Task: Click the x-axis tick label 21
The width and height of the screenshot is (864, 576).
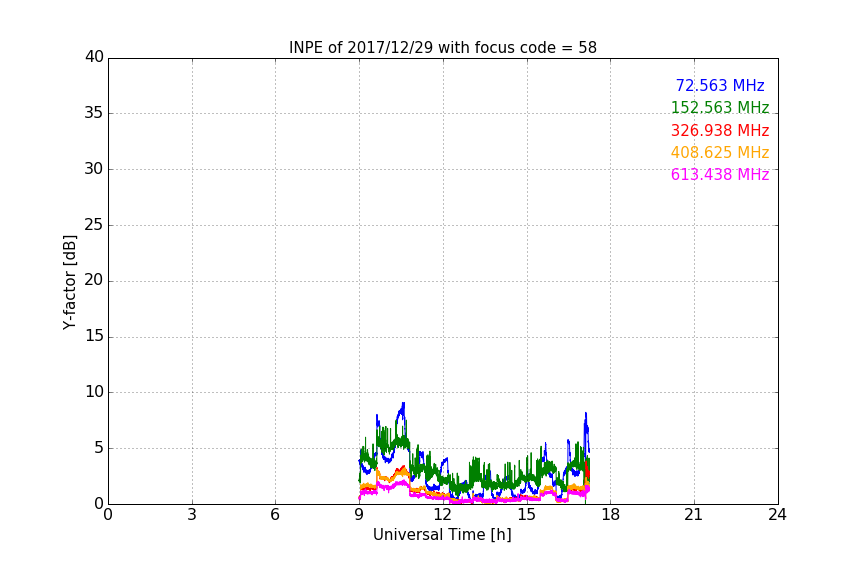Action: pos(694,515)
